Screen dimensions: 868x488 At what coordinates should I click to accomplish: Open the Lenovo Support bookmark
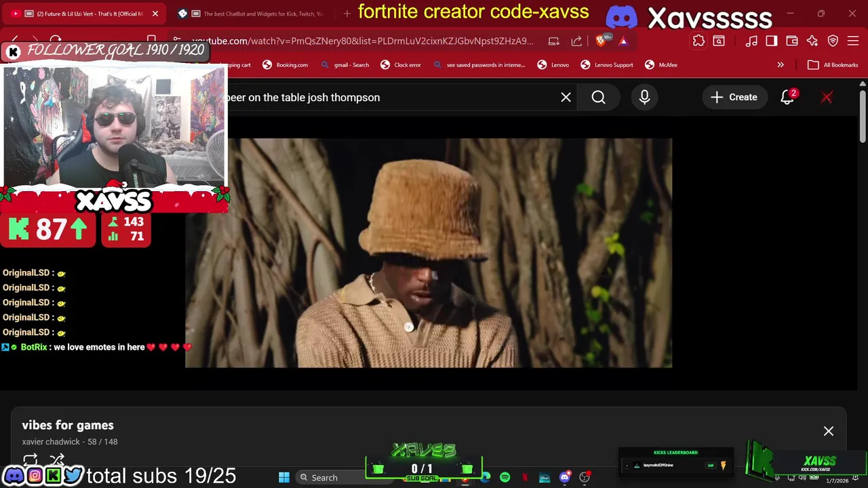tap(607, 65)
